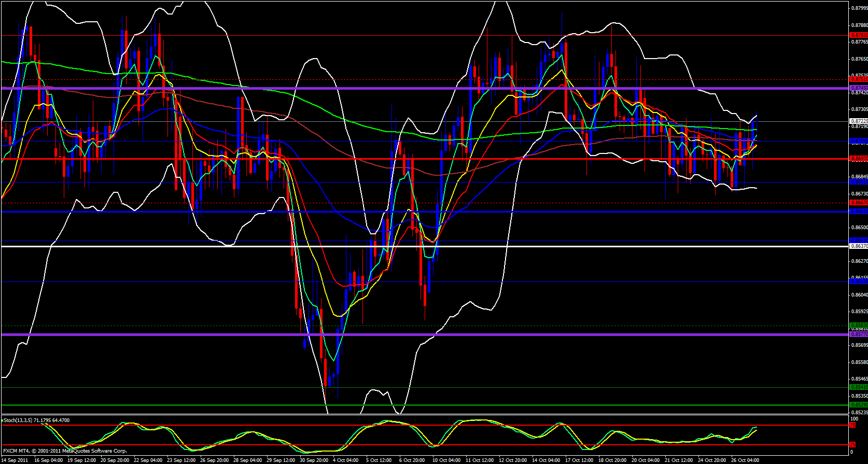Image resolution: width=868 pixels, height=464 pixels.
Task: Select the purple 0.8577 price level tag
Action: pyautogui.click(x=858, y=334)
